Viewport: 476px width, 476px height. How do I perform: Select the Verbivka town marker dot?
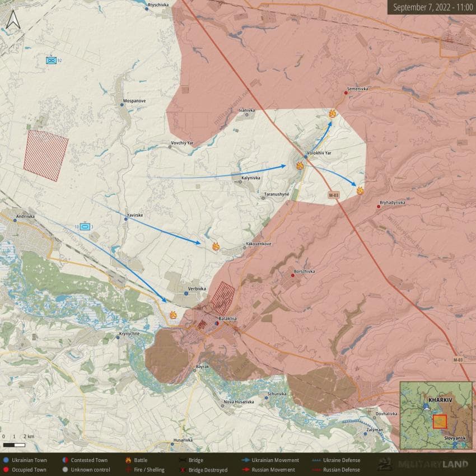[186, 293]
